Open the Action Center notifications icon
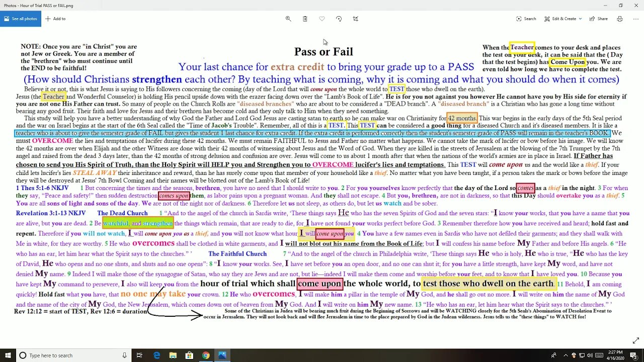 click(634, 355)
